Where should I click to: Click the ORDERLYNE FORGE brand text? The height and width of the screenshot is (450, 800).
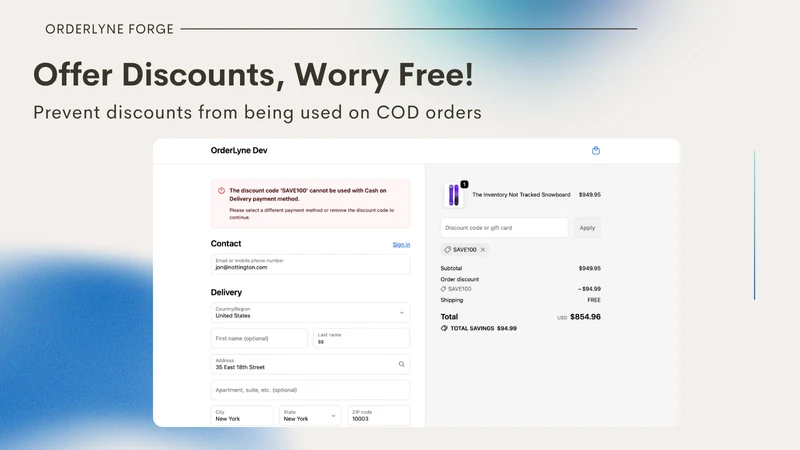point(109,29)
